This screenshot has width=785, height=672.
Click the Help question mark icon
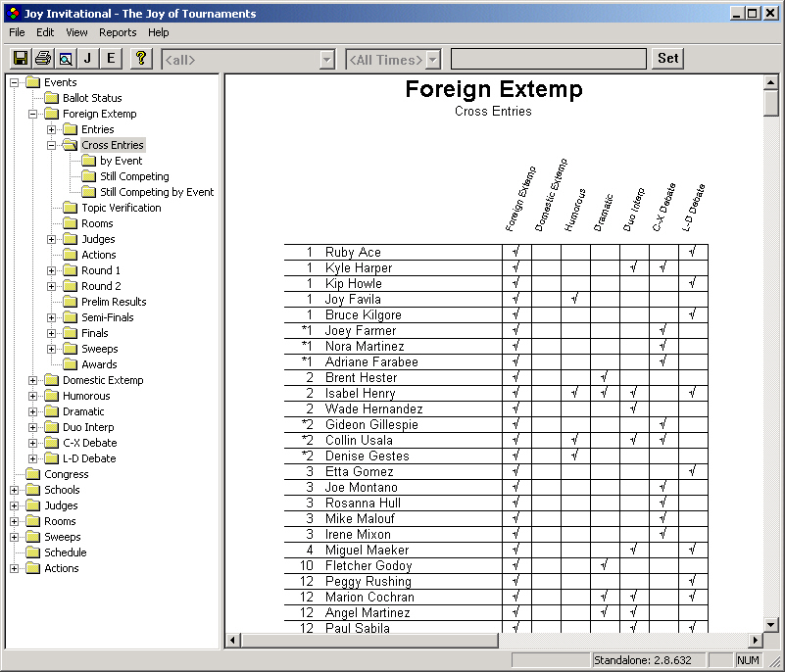(139, 58)
